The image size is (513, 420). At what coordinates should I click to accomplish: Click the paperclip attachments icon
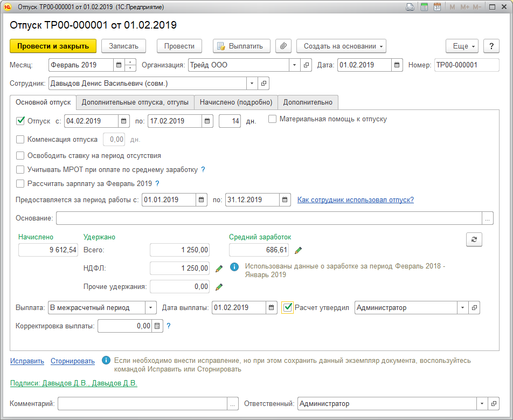(x=283, y=46)
